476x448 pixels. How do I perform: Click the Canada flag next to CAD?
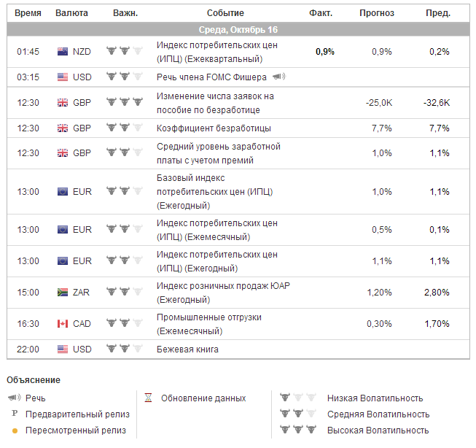point(63,324)
